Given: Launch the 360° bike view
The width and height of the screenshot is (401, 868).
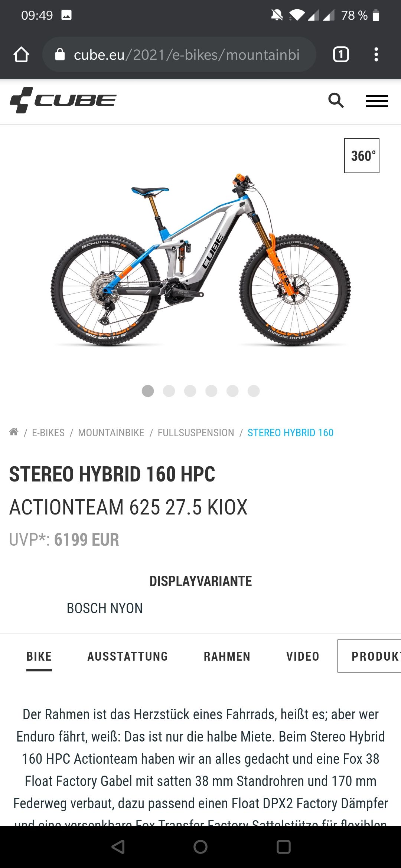Looking at the screenshot, I should (362, 155).
